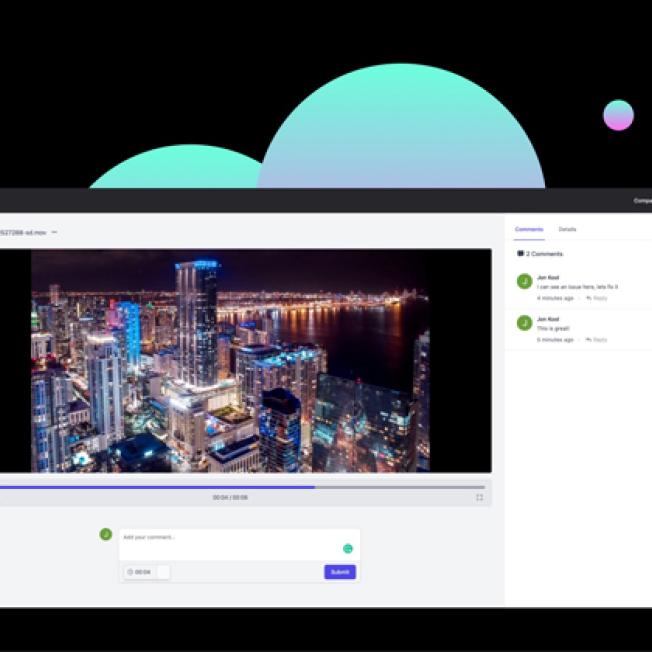Viewport: 652px width, 652px height.
Task: Click the green round icon inside comment box
Action: 348,549
